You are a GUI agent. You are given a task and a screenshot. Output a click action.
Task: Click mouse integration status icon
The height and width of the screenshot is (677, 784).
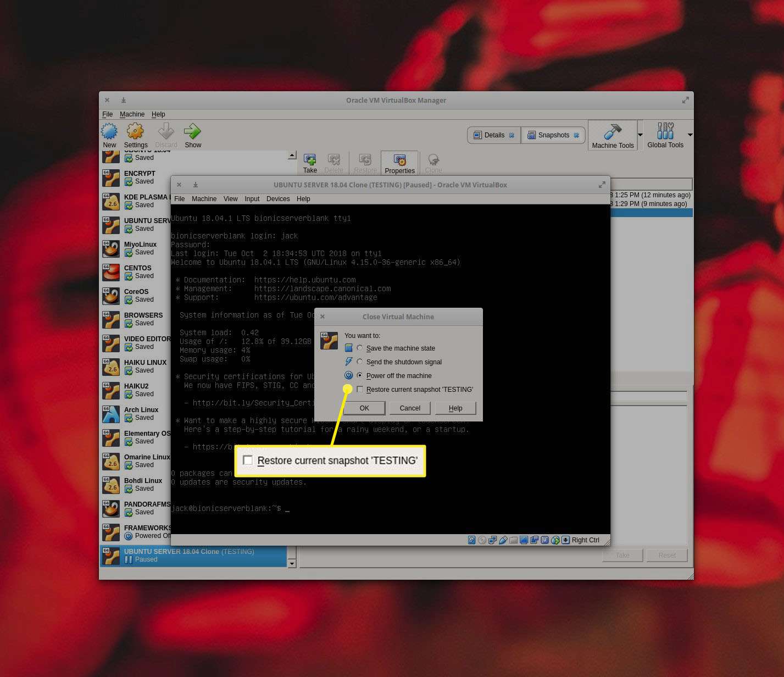pos(555,540)
